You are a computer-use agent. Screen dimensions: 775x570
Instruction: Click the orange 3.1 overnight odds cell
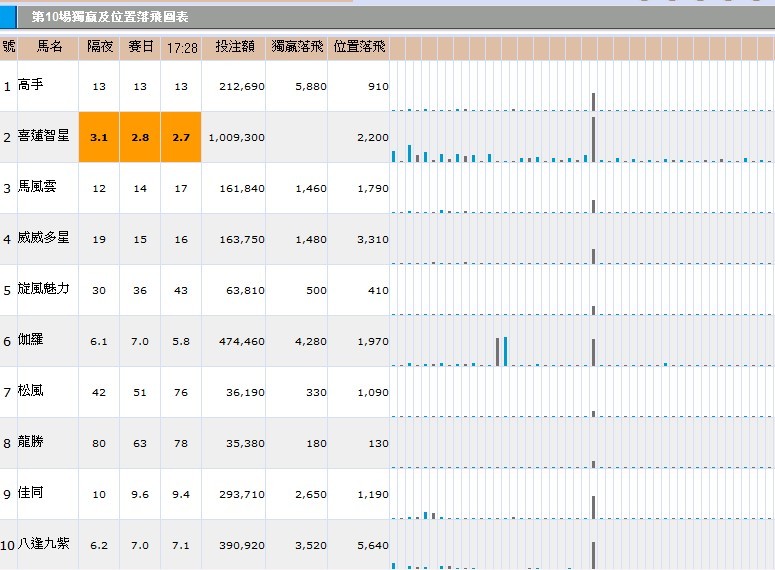click(99, 137)
